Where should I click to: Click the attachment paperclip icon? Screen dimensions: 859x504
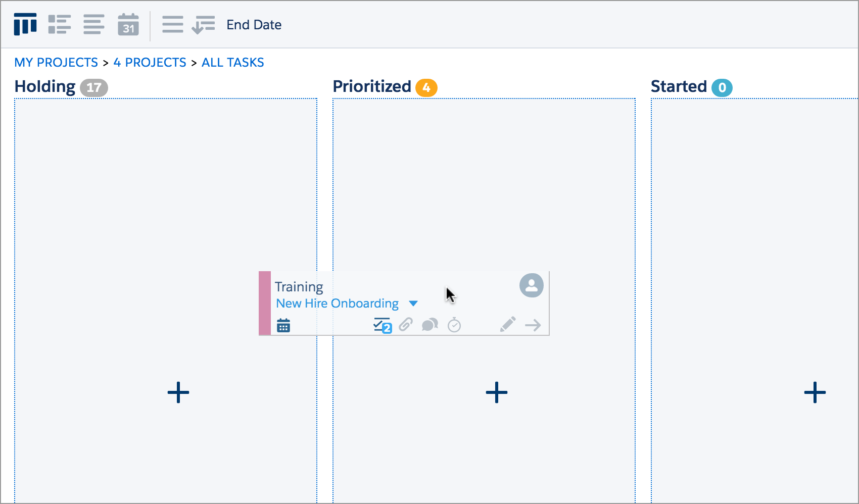pyautogui.click(x=406, y=325)
